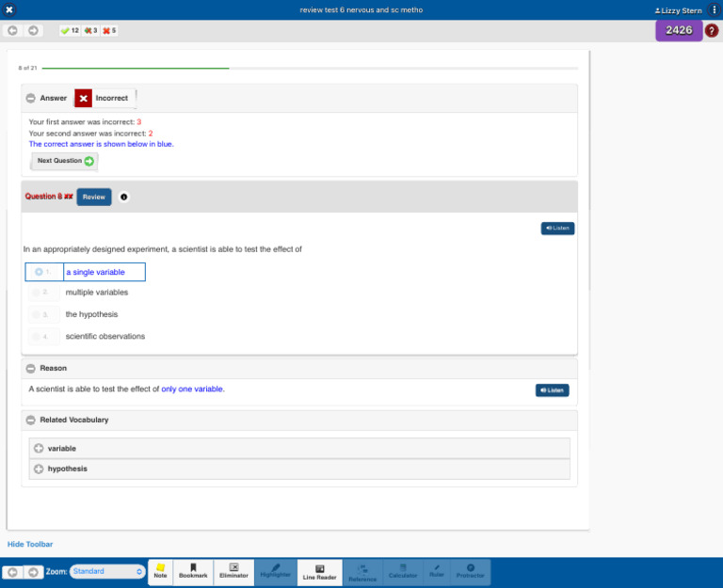Open the Protractor tool
Image resolution: width=723 pixels, height=588 pixels.
pos(471,571)
